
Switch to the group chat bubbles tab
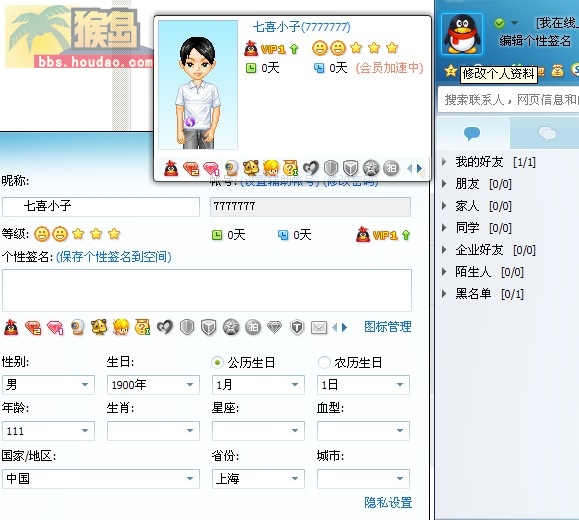[x=547, y=133]
